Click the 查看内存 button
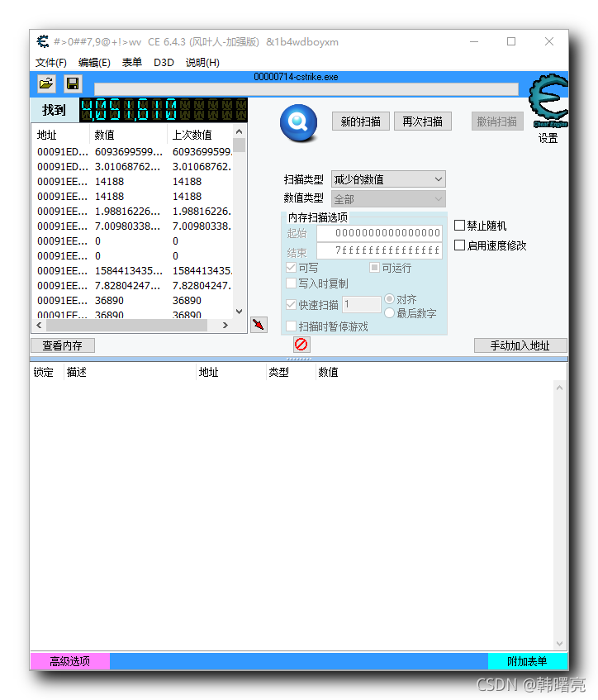 63,345
